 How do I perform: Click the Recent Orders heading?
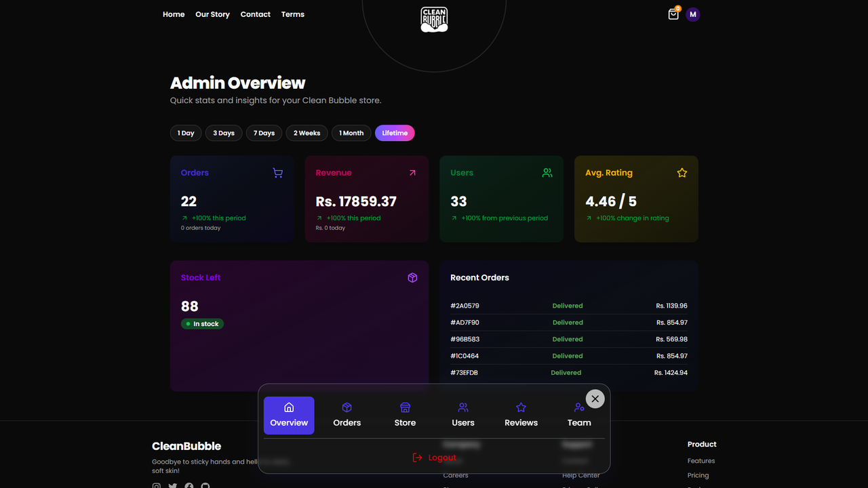pyautogui.click(x=479, y=278)
